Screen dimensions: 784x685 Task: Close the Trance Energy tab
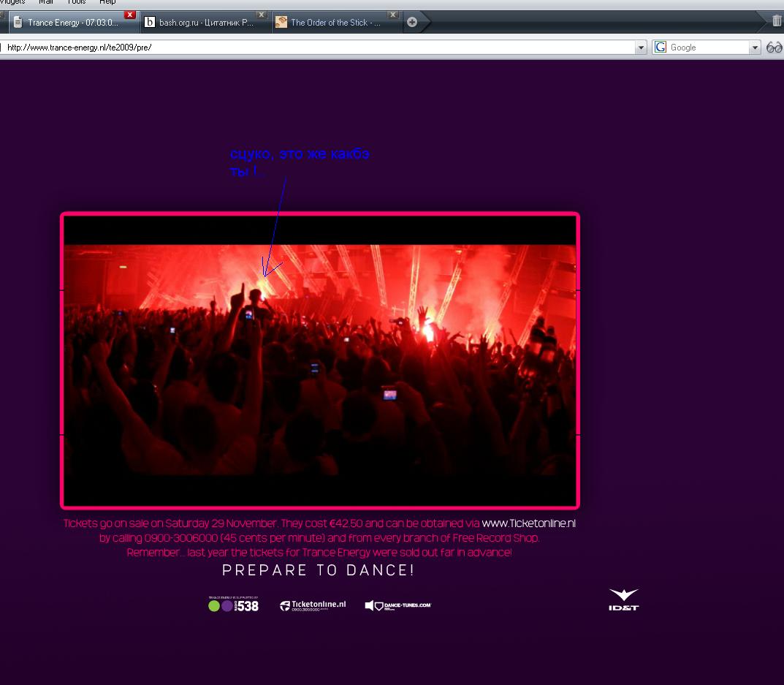[x=130, y=15]
